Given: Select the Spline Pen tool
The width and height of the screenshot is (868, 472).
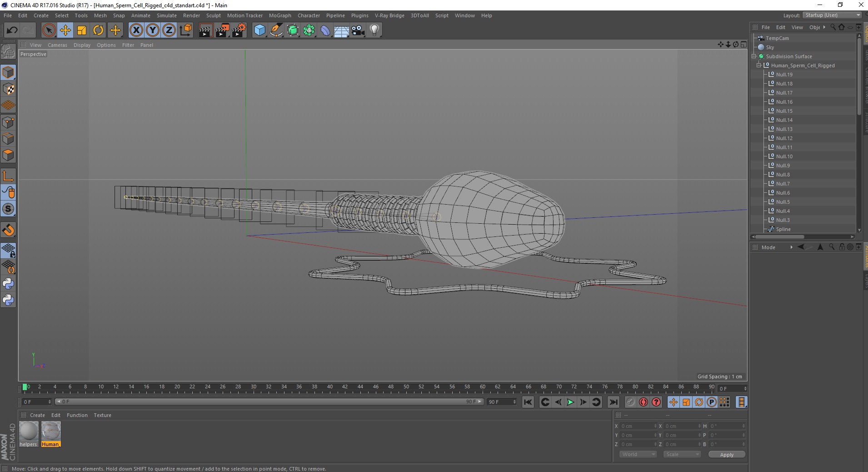Looking at the screenshot, I should tap(276, 30).
